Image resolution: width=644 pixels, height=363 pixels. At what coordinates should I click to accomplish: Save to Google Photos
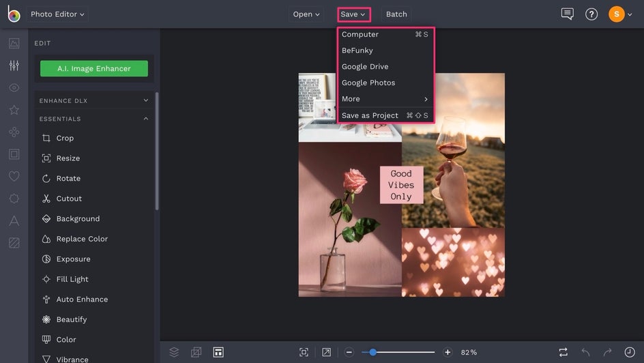(385, 83)
